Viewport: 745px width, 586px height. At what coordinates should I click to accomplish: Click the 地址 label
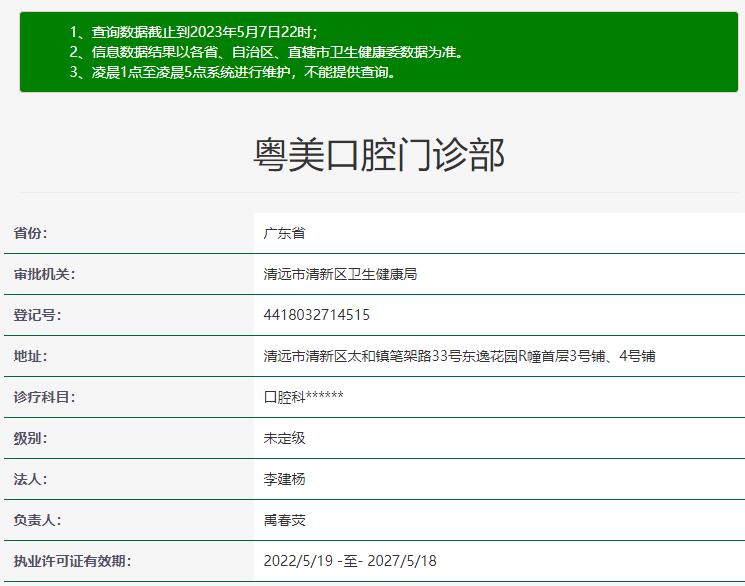30,355
